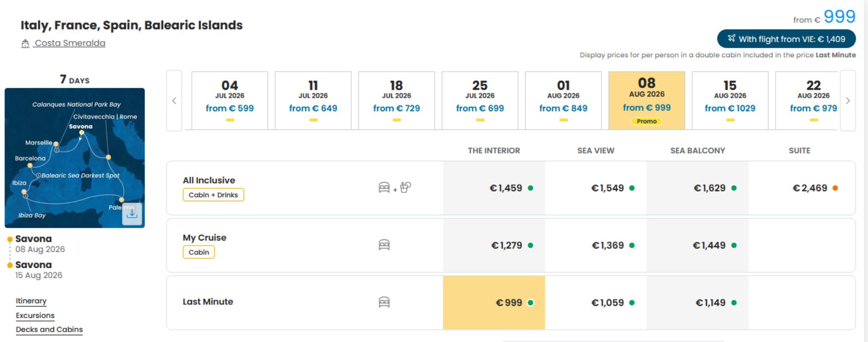
Task: Open the Itinerary link
Action: click(x=31, y=301)
